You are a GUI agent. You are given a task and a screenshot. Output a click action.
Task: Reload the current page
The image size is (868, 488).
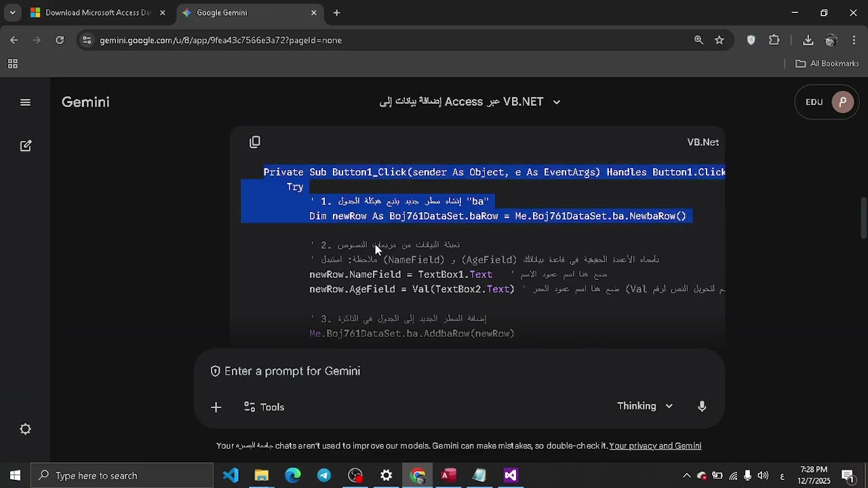tap(60, 41)
